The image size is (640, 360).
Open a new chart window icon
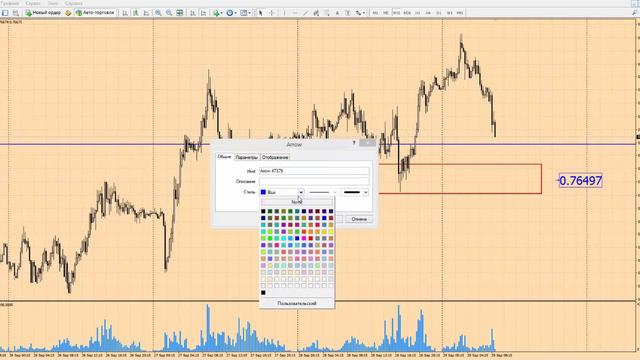(x=5, y=13)
